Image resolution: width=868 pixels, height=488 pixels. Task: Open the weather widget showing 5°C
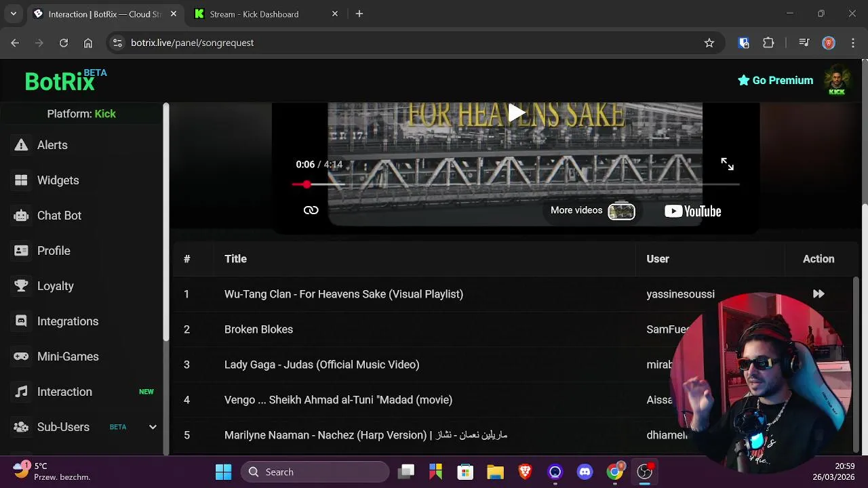click(x=51, y=472)
